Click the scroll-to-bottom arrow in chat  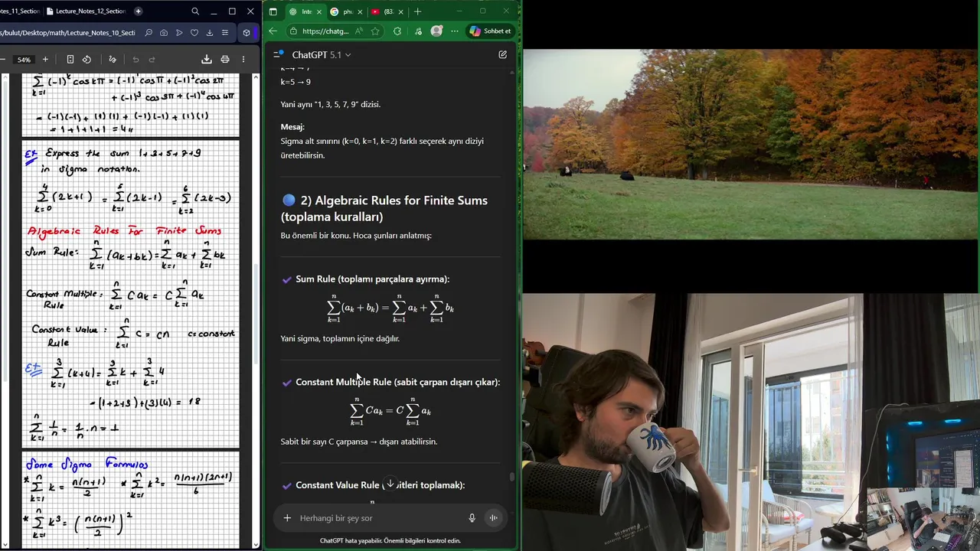390,484
